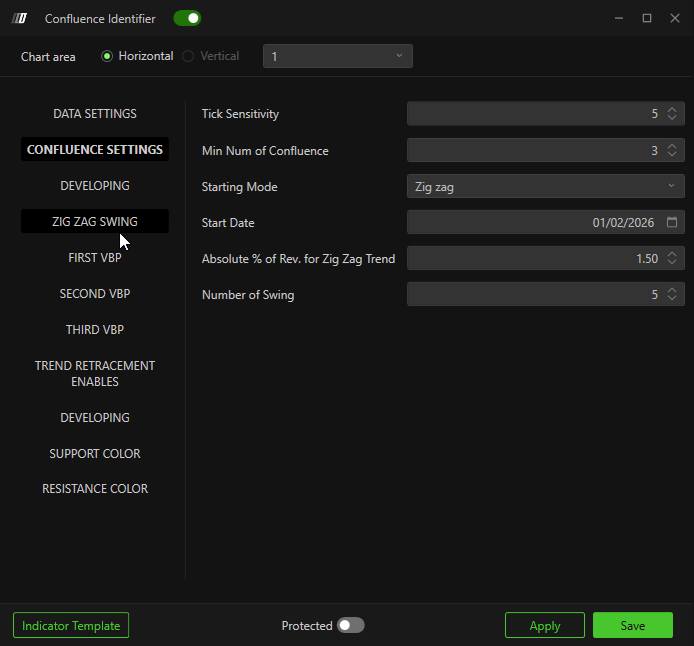Click the Apply button
The image size is (694, 646).
[545, 625]
